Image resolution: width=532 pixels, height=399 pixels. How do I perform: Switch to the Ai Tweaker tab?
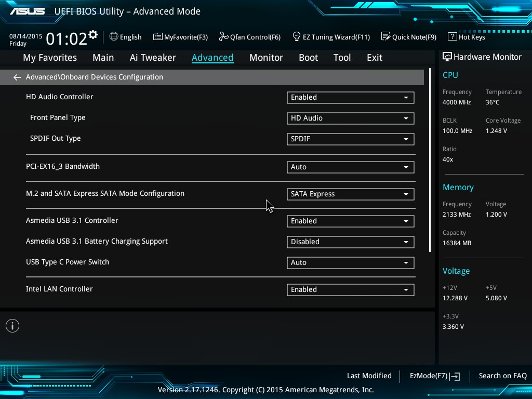pos(153,58)
